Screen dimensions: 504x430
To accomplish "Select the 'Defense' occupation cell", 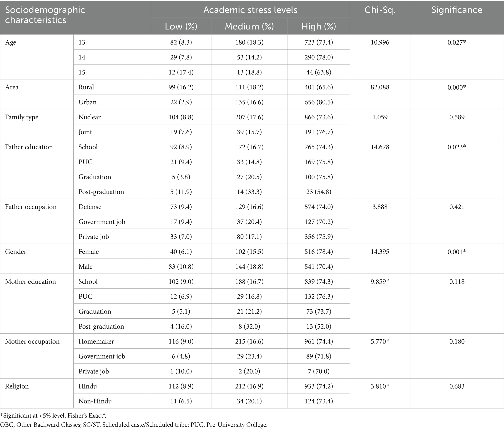I will (90, 207).
